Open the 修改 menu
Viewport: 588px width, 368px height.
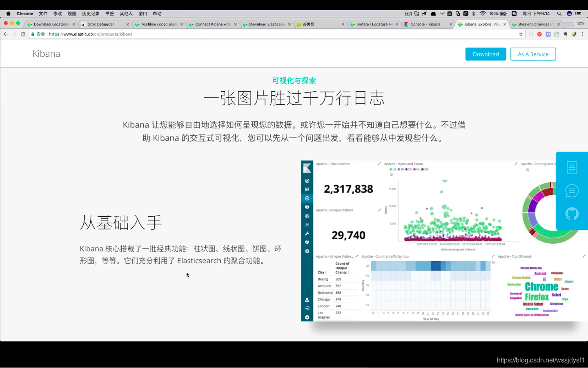click(x=58, y=13)
